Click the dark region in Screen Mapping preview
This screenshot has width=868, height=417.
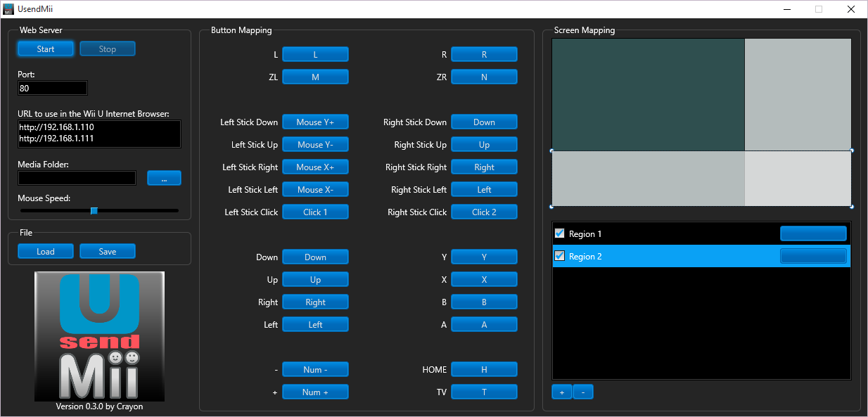click(x=648, y=94)
